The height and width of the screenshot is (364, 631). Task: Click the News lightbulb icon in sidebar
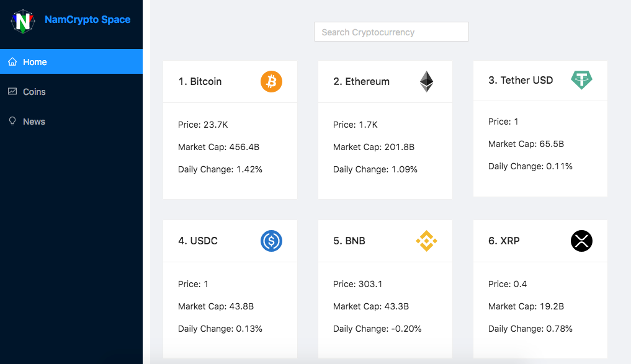(x=12, y=121)
